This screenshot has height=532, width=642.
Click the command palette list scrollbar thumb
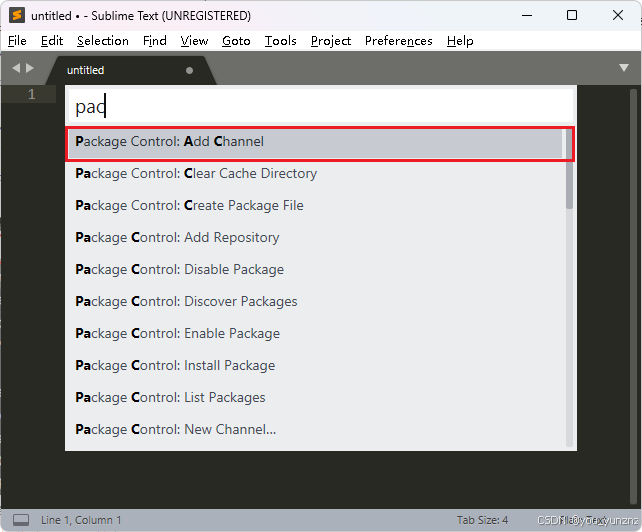point(569,169)
